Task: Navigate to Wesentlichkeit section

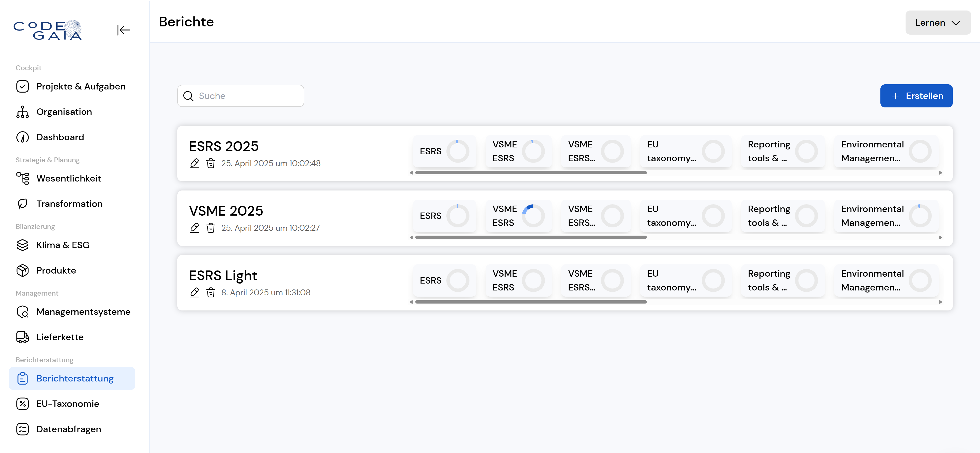Action: [69, 179]
